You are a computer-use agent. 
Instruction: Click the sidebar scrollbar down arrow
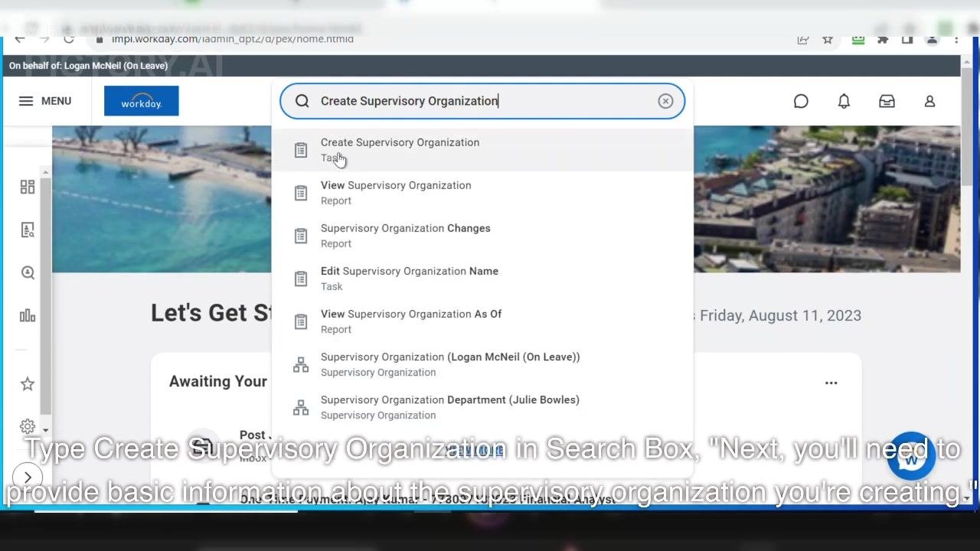click(46, 431)
